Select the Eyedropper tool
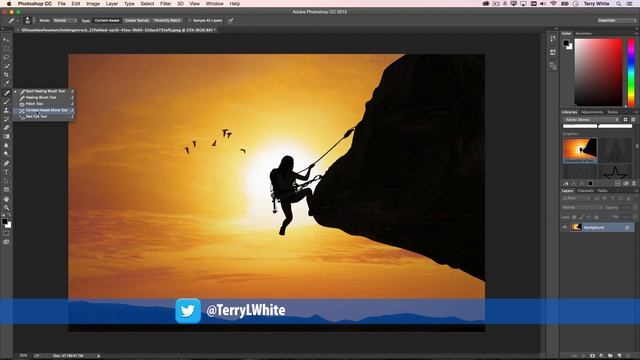 [x=6, y=83]
